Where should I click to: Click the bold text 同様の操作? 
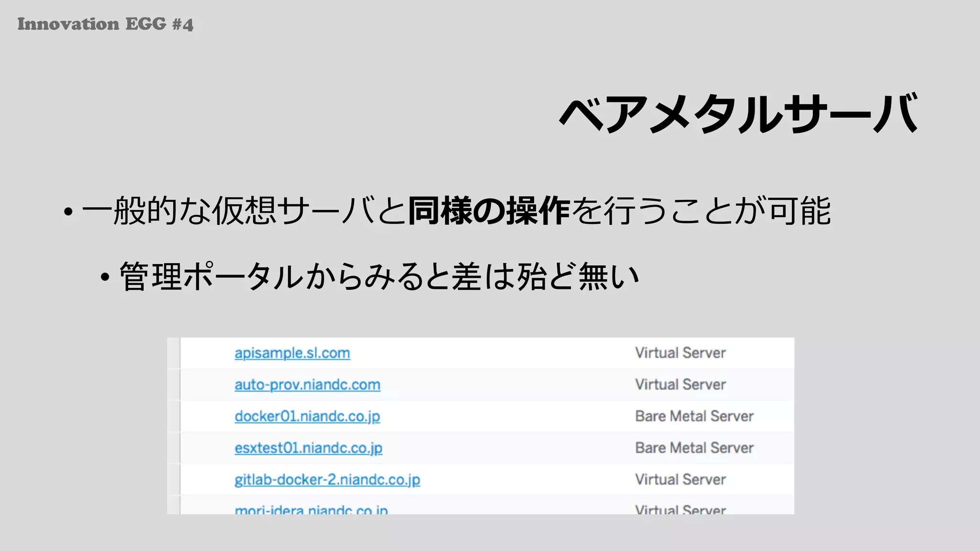click(489, 211)
